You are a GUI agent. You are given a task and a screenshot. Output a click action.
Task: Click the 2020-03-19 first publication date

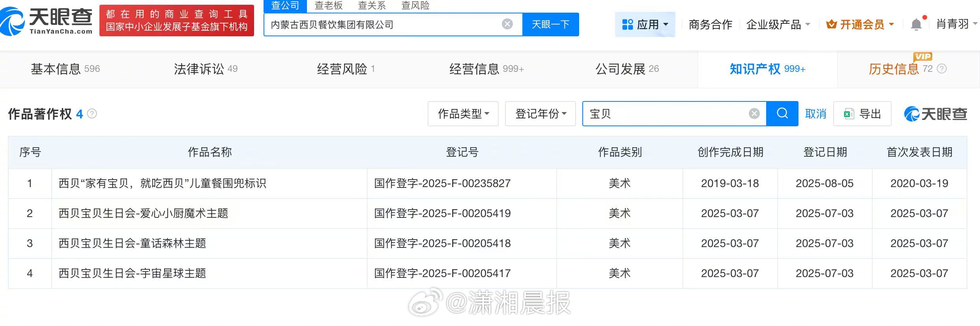(919, 183)
